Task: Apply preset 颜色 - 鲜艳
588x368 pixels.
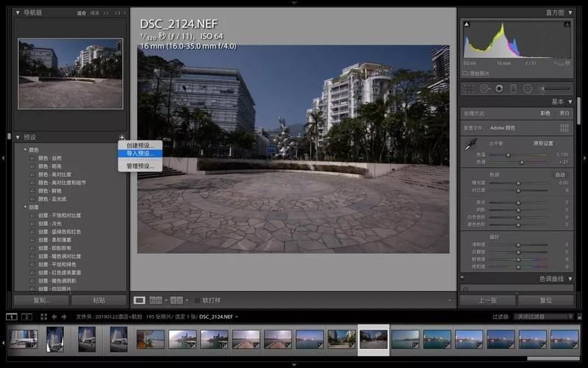Action: coord(50,191)
